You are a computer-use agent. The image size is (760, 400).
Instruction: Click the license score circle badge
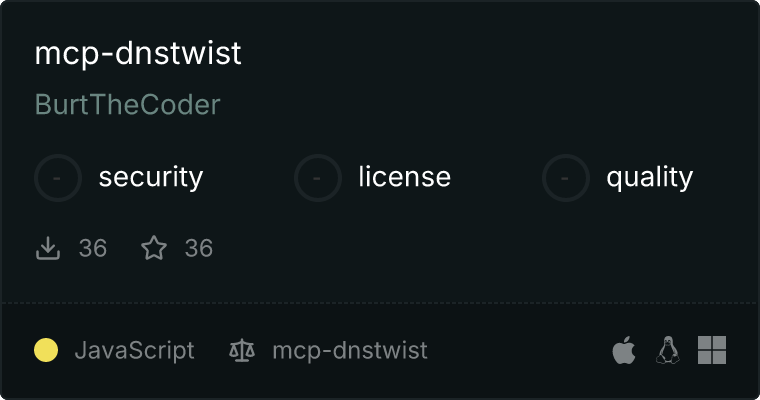point(317,178)
